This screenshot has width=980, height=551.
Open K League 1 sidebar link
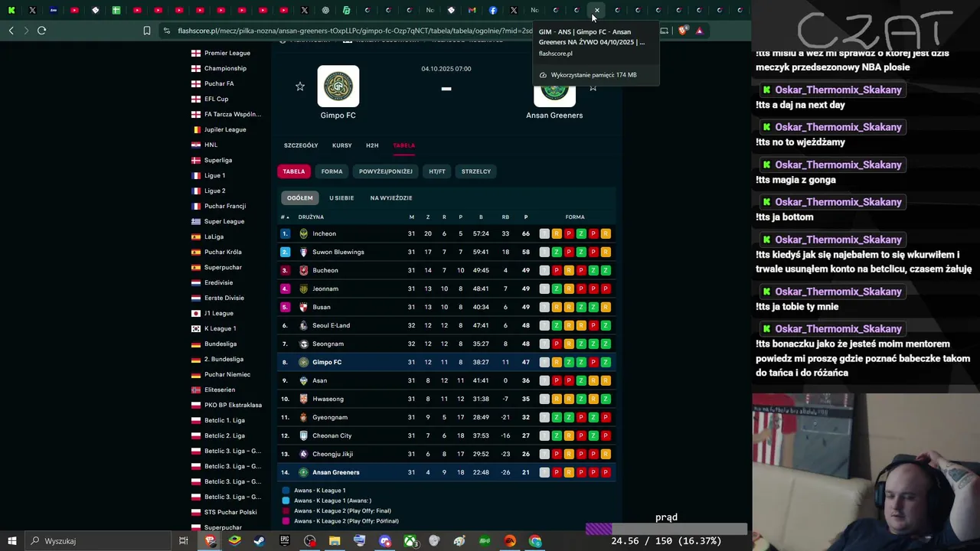[x=220, y=328]
